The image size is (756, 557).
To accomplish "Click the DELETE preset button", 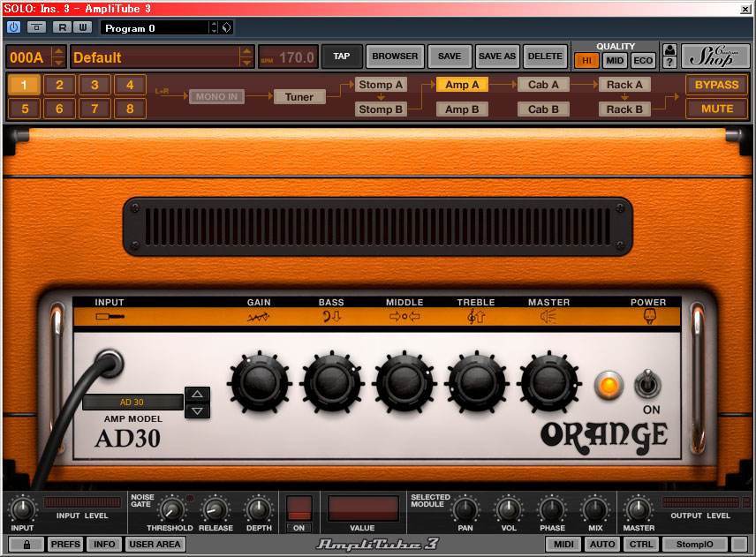I will click(x=545, y=56).
